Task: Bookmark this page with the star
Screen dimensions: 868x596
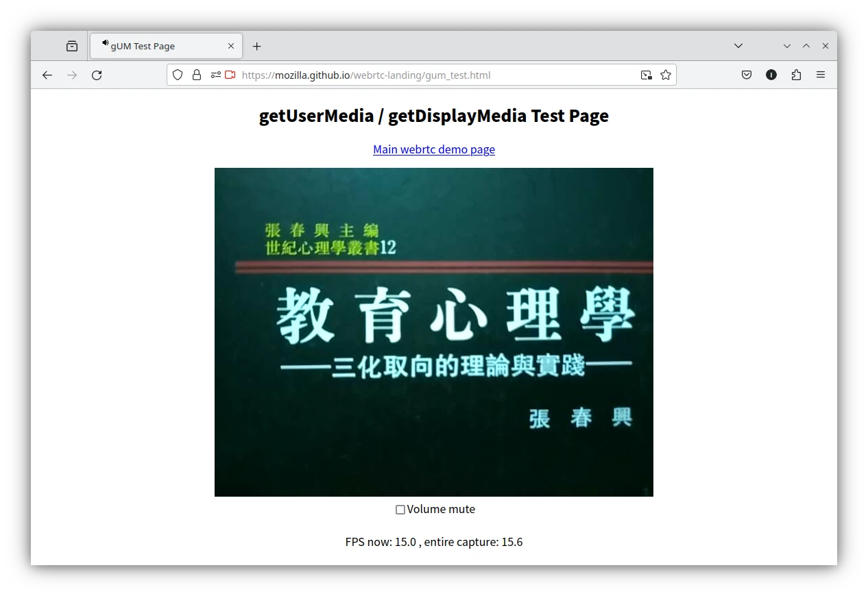Action: pos(666,75)
